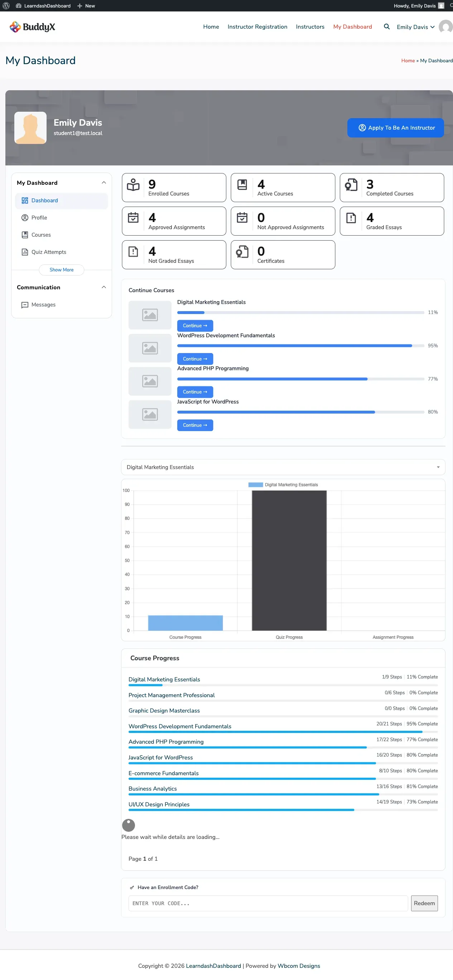Click the LearndashDashboard footer link
The height and width of the screenshot is (980, 453).
click(213, 966)
